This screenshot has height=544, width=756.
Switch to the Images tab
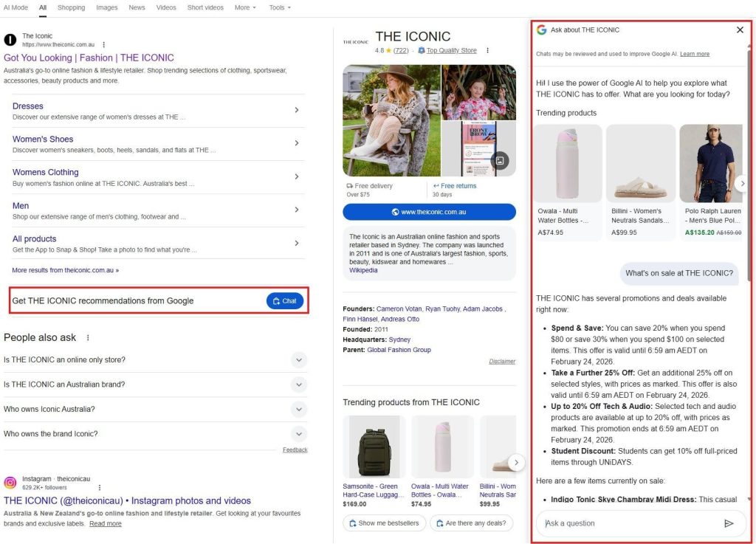(x=107, y=7)
